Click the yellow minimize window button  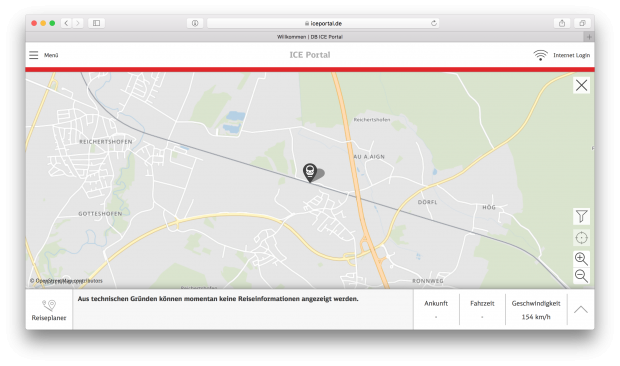click(x=43, y=23)
